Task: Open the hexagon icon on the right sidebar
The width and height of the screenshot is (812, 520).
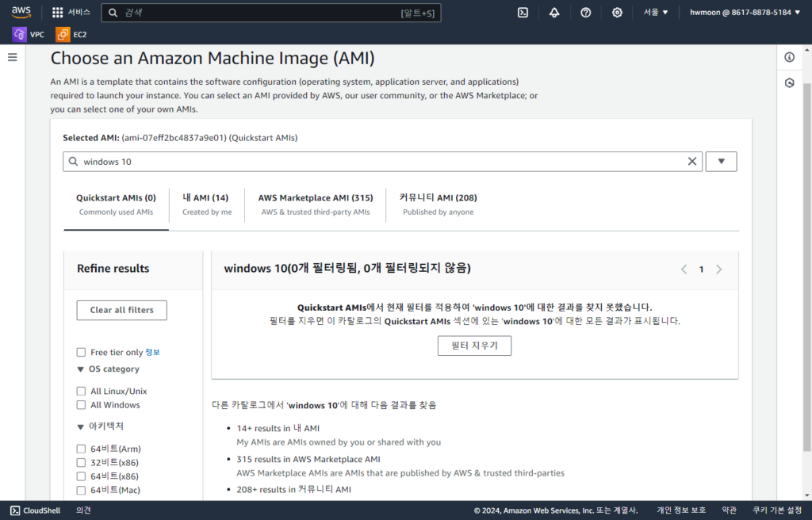Action: (x=789, y=83)
